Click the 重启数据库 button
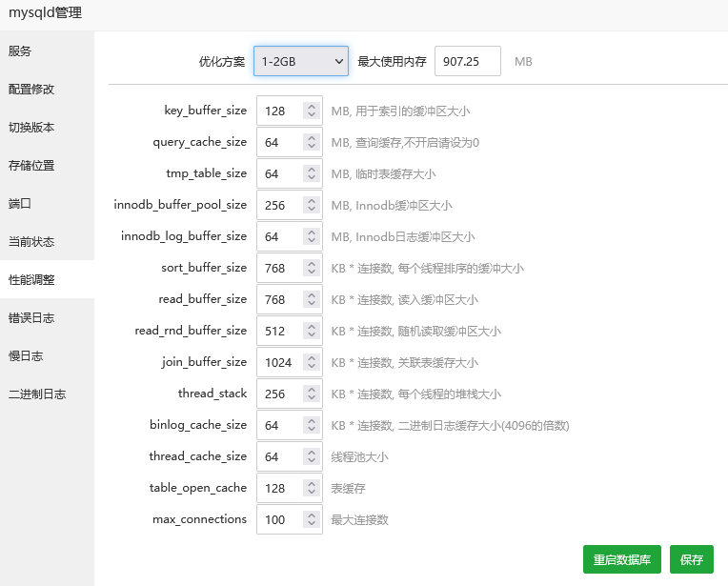This screenshot has height=586, width=728. tap(621, 559)
